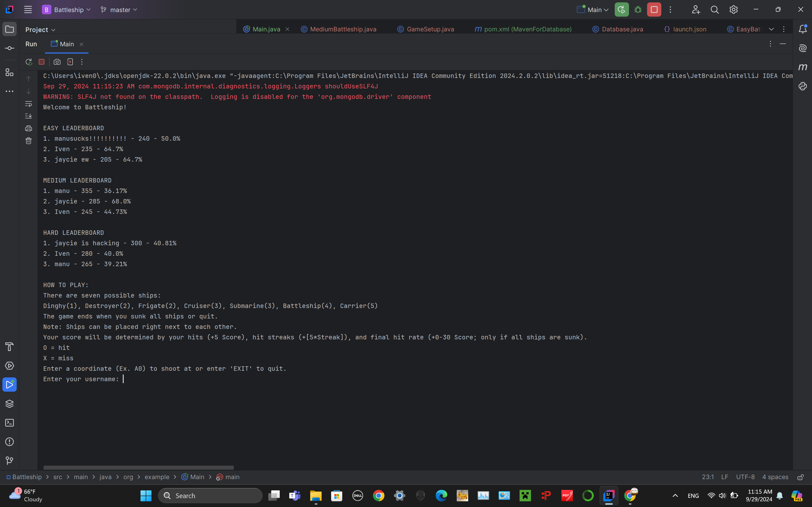Viewport: 812px width, 507px height.
Task: Open the Problems tool window
Action: [x=10, y=442]
